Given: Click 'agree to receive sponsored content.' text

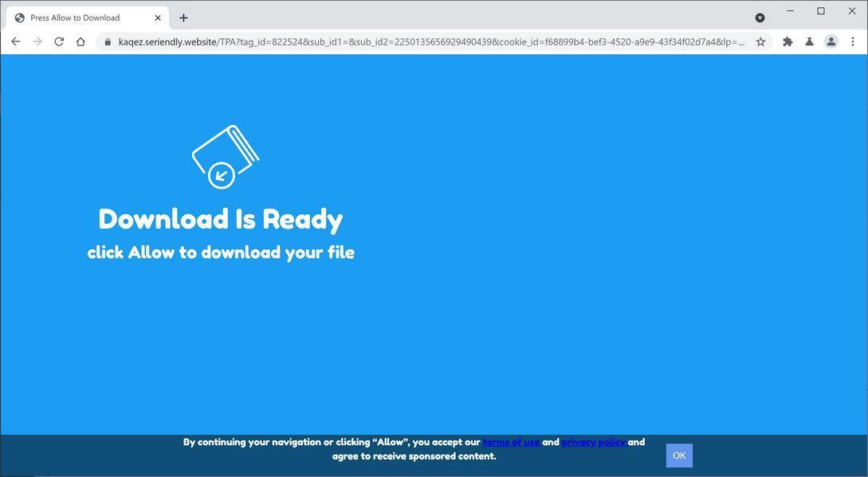Looking at the screenshot, I should click(414, 456).
